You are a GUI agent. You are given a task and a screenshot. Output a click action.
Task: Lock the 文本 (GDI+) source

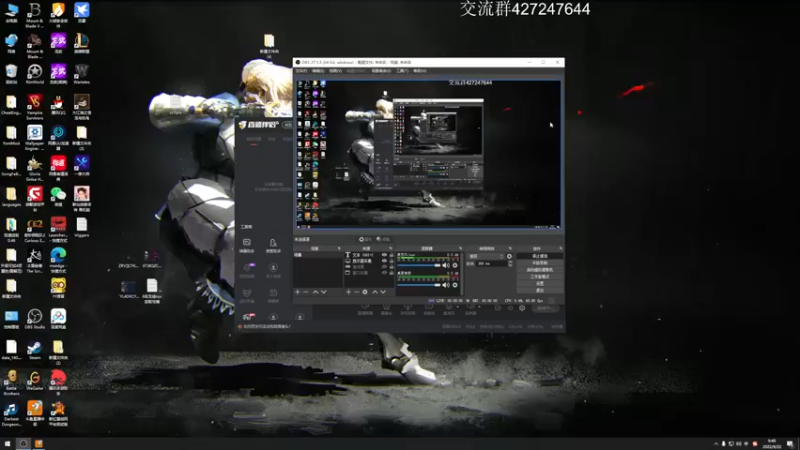click(x=391, y=255)
